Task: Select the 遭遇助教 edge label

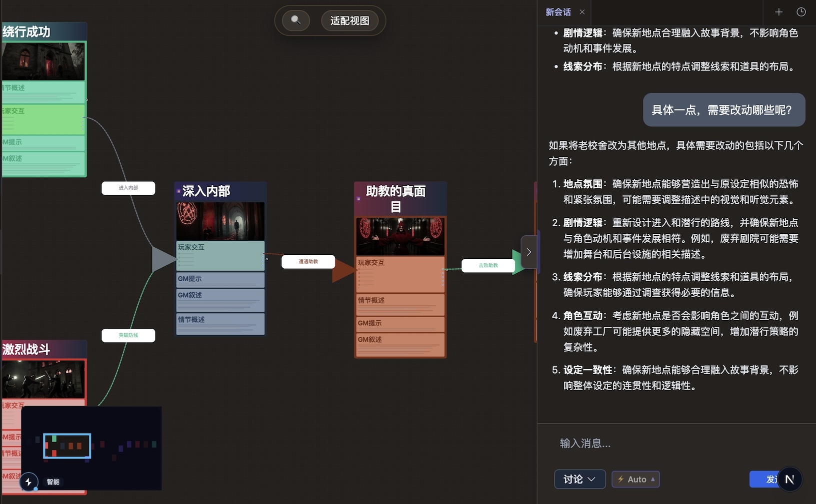Action: [308, 261]
